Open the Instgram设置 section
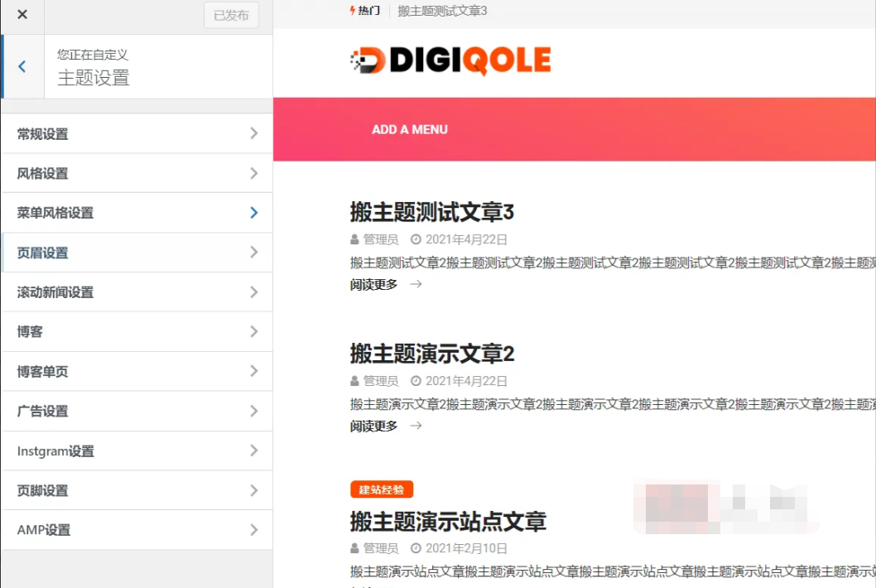Viewport: 876px width, 588px height. point(137,451)
